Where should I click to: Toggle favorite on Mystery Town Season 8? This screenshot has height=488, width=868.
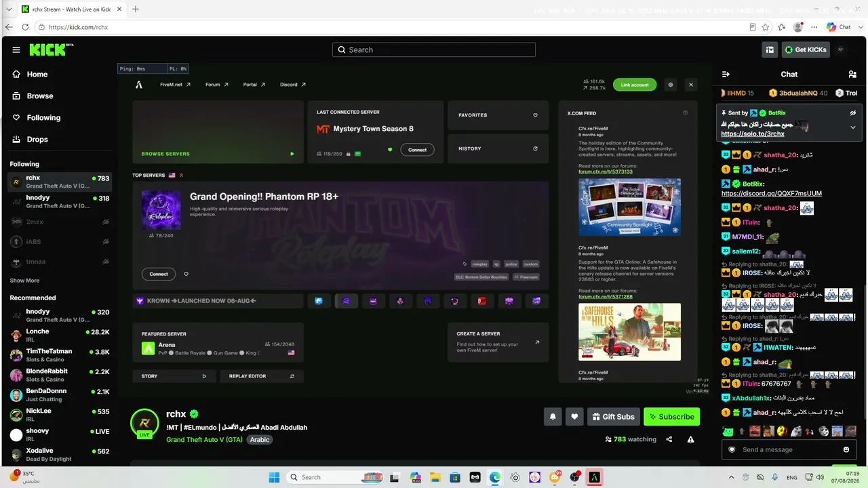(x=390, y=150)
